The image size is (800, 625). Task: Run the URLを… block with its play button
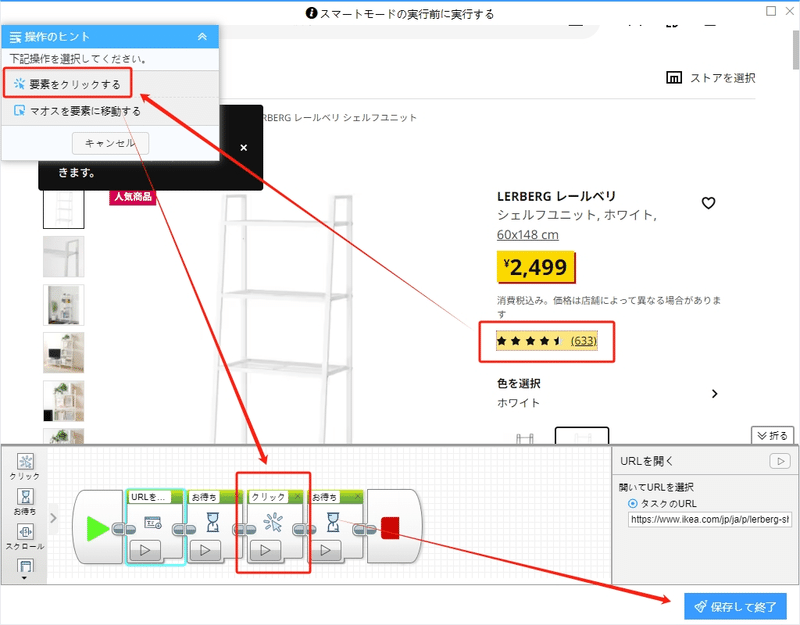pos(145,550)
